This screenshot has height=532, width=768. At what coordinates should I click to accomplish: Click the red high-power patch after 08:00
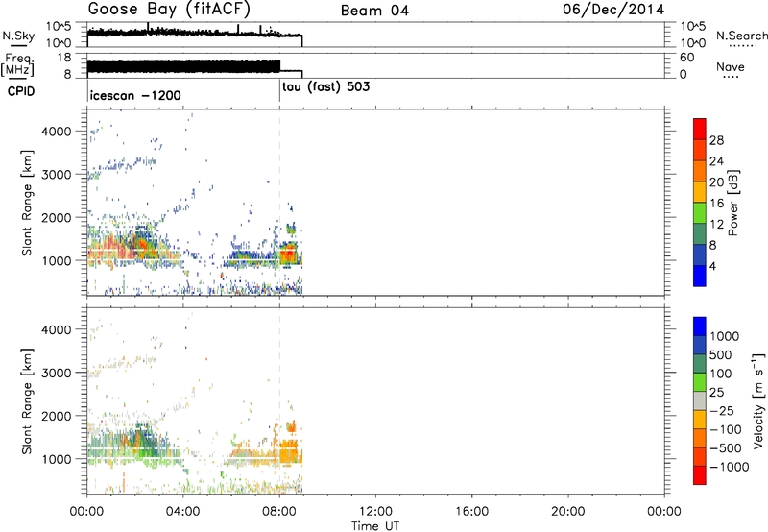point(288,254)
